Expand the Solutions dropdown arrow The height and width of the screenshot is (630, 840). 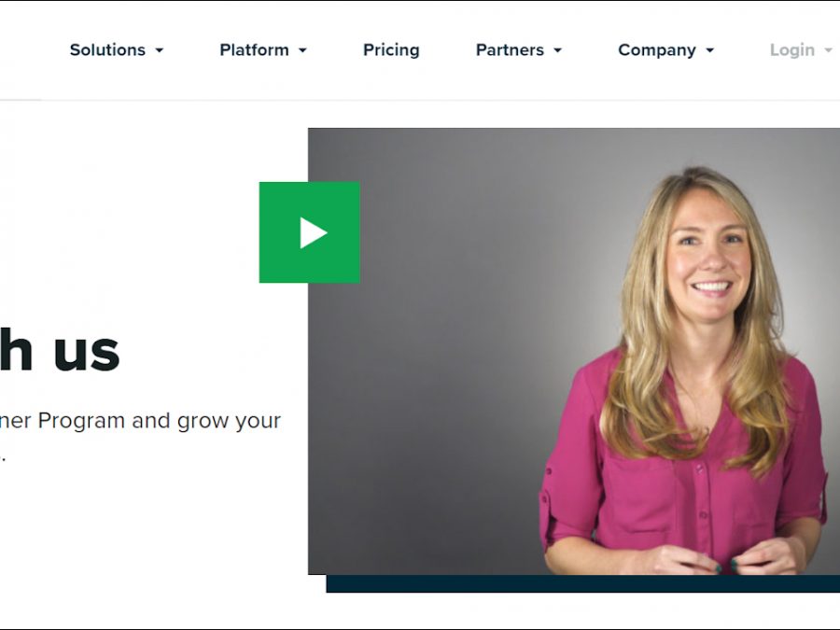pos(159,50)
